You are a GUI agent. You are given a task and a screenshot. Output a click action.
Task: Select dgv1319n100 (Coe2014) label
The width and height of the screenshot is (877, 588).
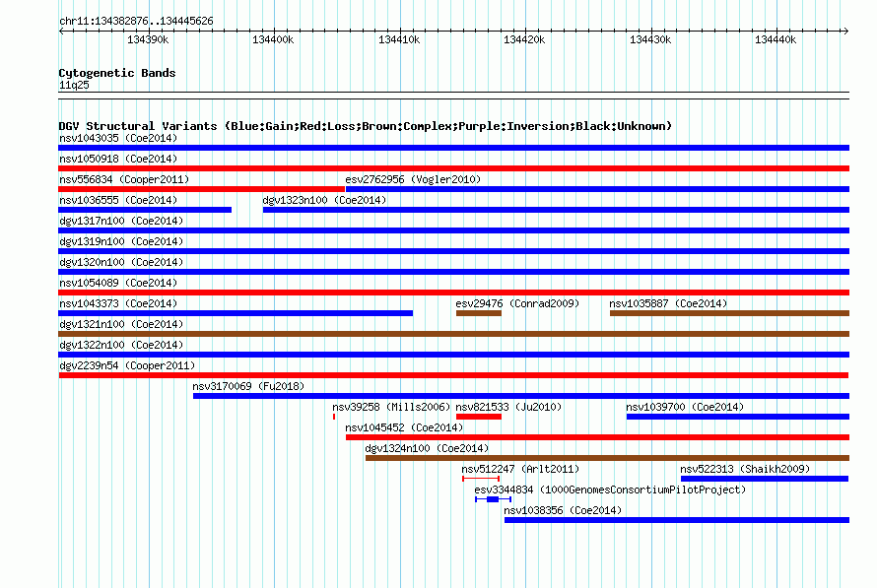pos(121,241)
